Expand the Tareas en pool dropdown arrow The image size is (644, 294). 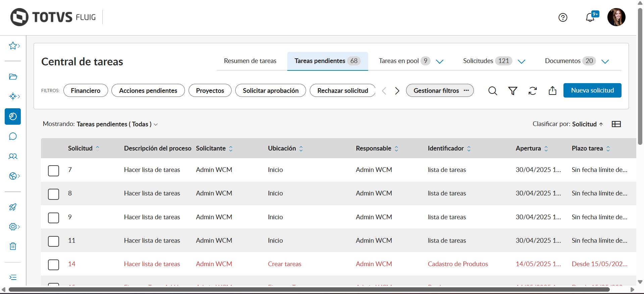(x=440, y=61)
